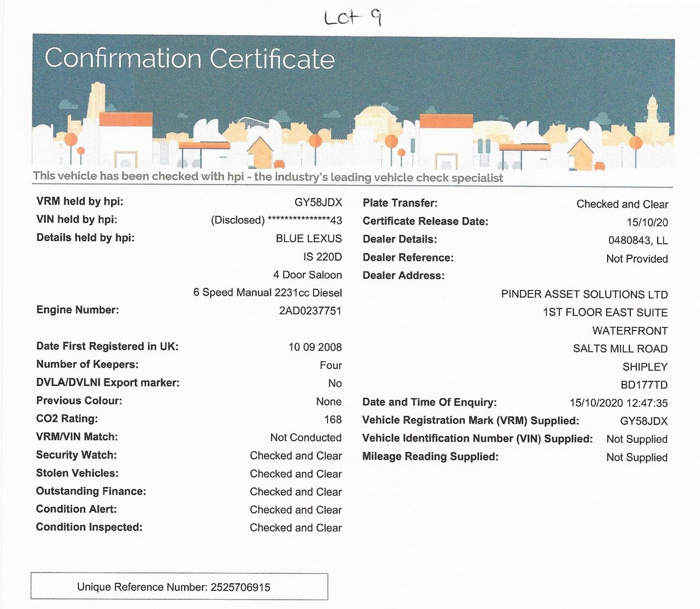Click the 'Confirmation Certificate' heading
Image resolution: width=700 pixels, height=609 pixels.
click(190, 58)
